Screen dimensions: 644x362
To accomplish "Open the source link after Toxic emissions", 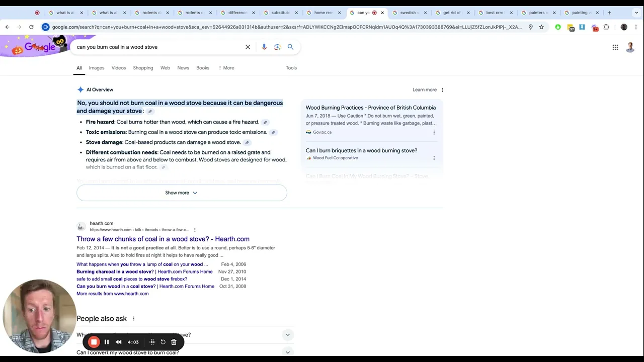I will (273, 132).
